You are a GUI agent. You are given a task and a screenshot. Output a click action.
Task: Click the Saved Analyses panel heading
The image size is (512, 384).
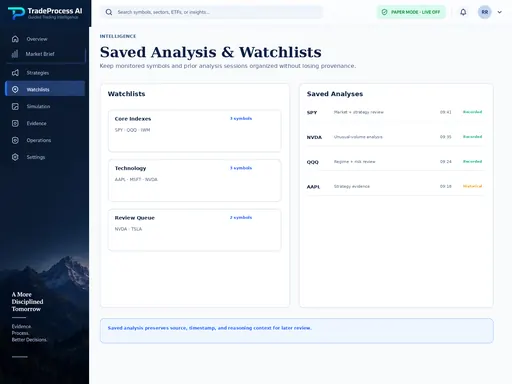click(x=335, y=94)
